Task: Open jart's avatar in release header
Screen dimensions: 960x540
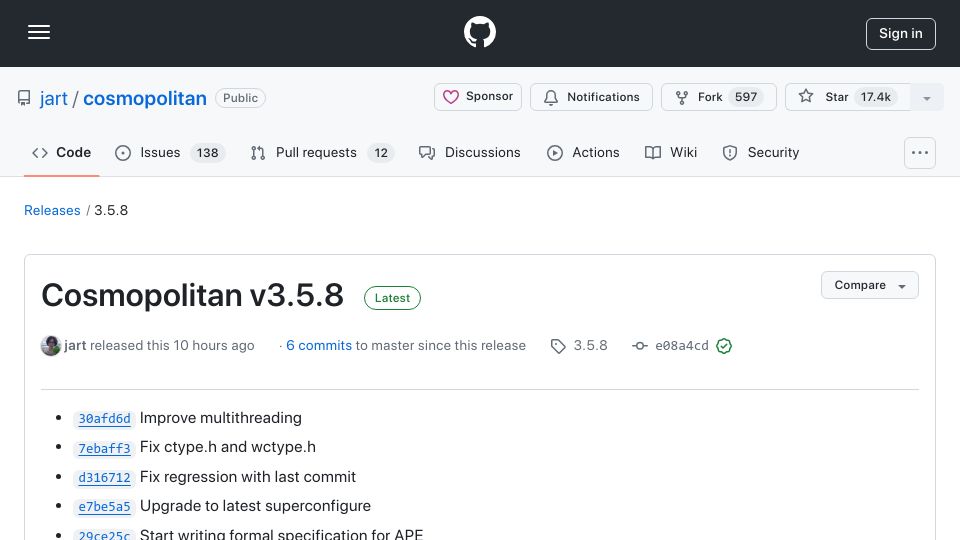Action: tap(51, 346)
